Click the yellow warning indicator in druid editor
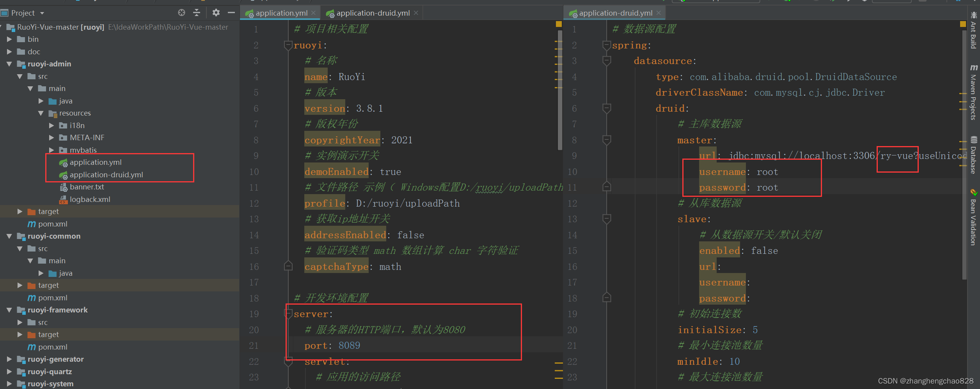 pos(963,24)
